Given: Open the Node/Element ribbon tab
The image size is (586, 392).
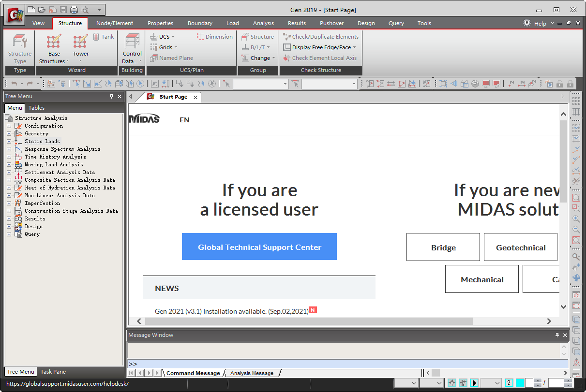Looking at the screenshot, I should point(115,23).
